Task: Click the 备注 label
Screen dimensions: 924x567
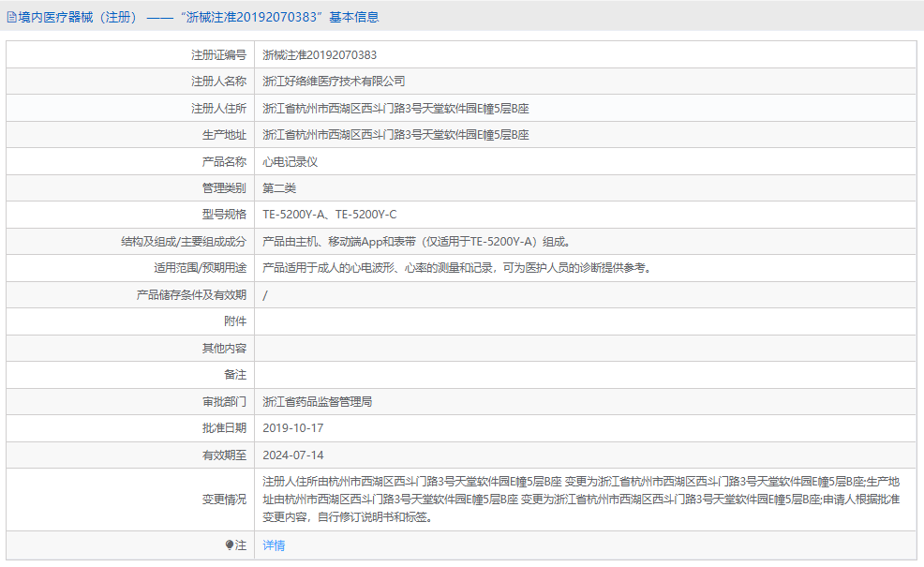Action: (235, 375)
